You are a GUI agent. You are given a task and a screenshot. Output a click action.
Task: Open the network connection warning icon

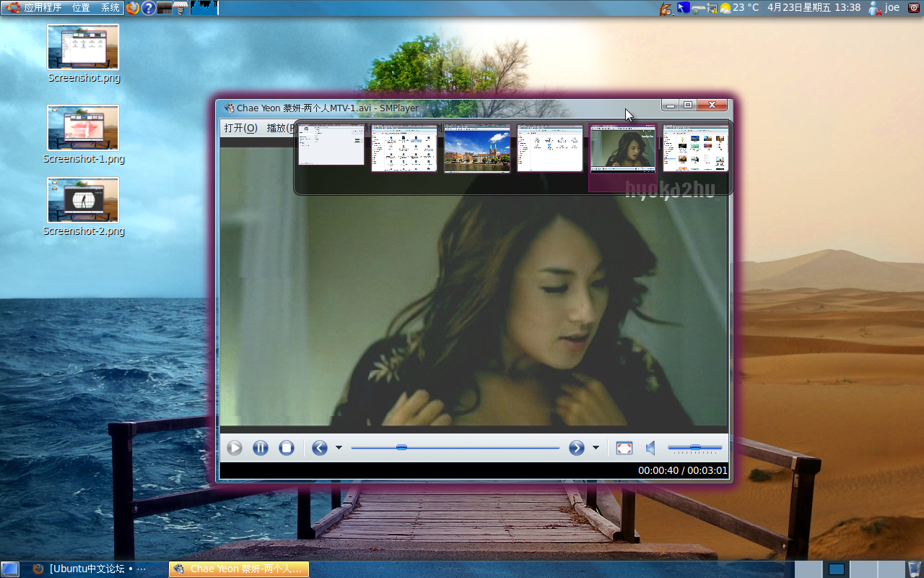[x=712, y=8]
